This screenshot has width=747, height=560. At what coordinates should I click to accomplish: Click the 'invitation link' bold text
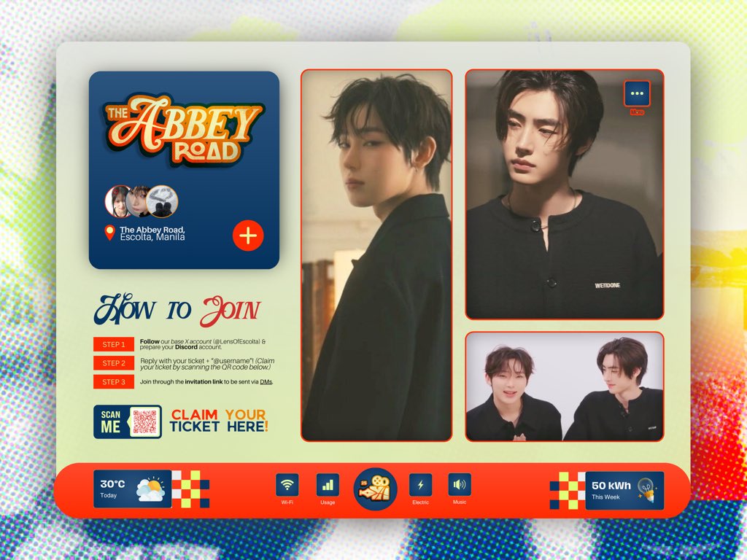[x=204, y=382]
